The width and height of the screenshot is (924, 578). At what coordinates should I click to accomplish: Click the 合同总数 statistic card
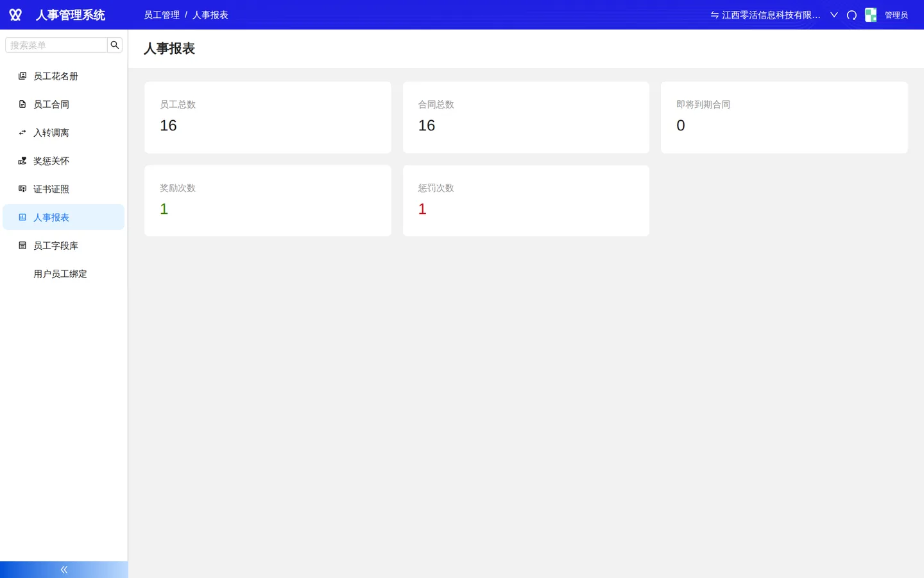click(x=526, y=118)
